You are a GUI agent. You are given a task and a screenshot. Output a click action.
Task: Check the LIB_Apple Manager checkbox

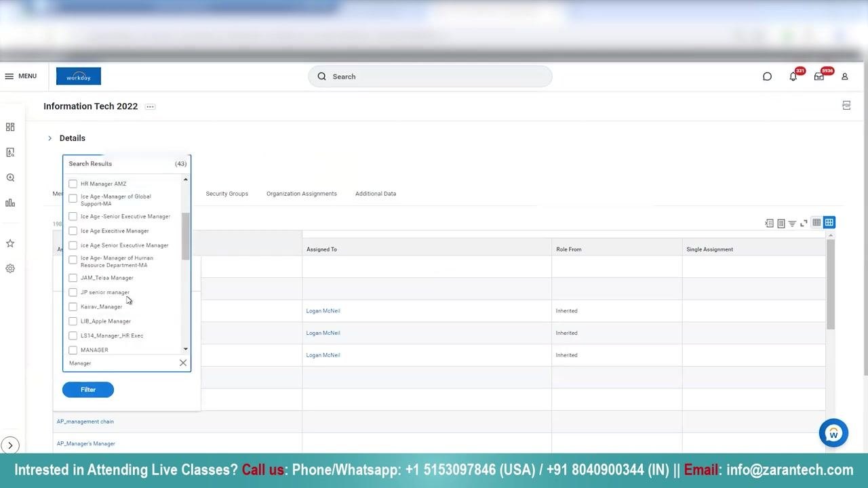(73, 321)
